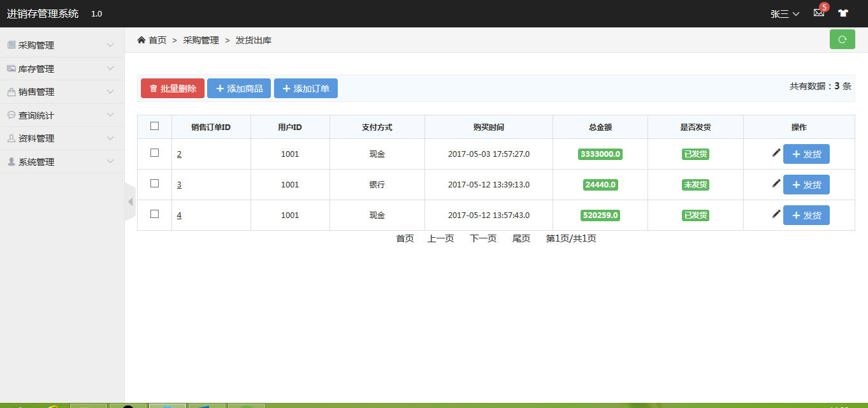Open the mail envelope notifications icon

(819, 13)
